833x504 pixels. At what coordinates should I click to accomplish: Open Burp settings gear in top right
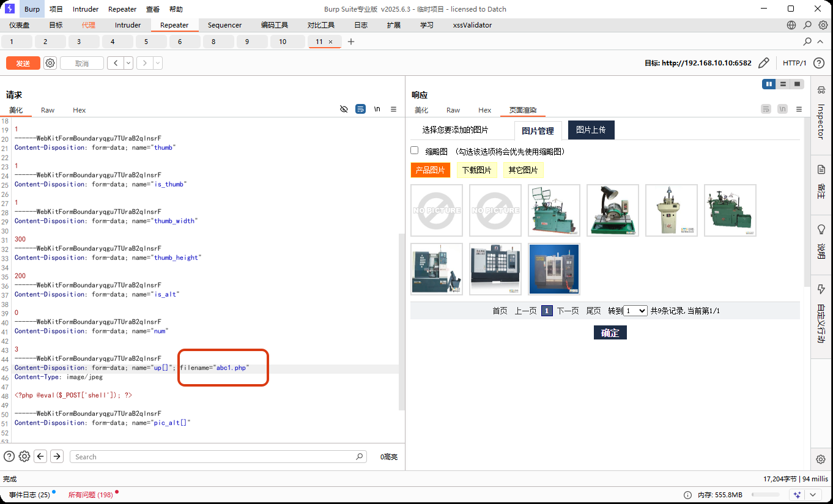point(823,25)
